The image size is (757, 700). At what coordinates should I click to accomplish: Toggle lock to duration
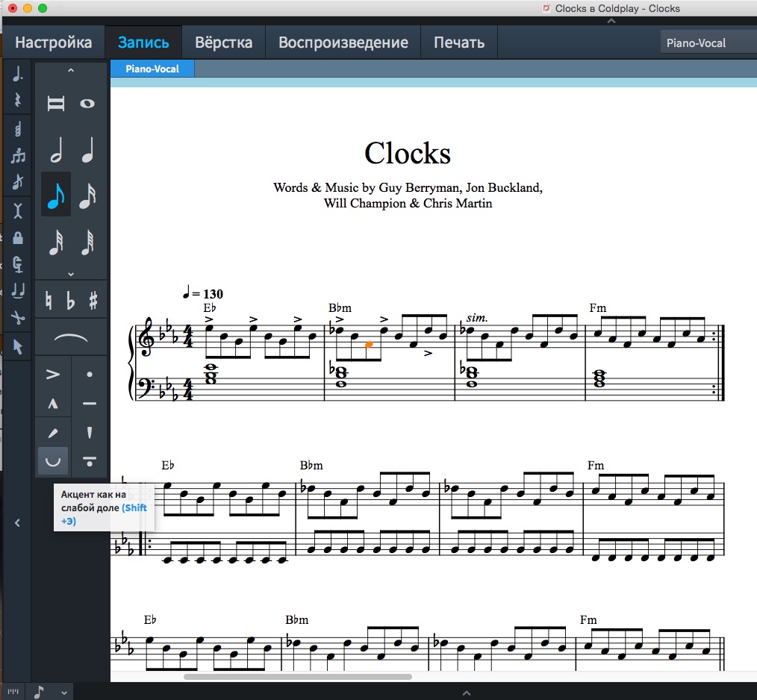(17, 237)
